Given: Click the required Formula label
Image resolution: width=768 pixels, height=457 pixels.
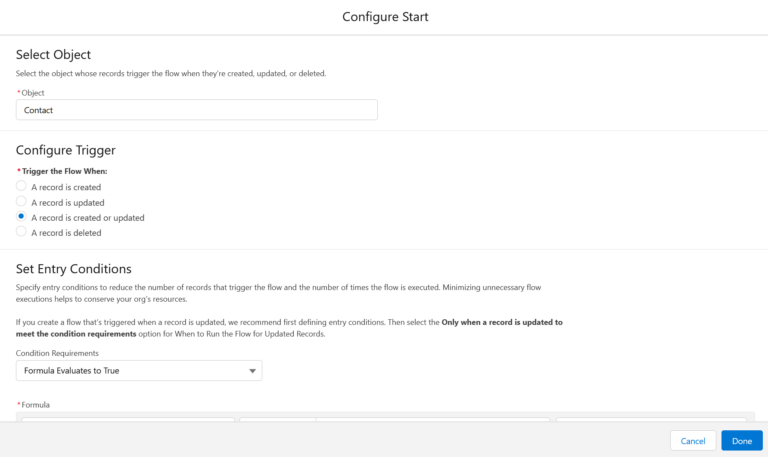Looking at the screenshot, I should pos(36,404).
